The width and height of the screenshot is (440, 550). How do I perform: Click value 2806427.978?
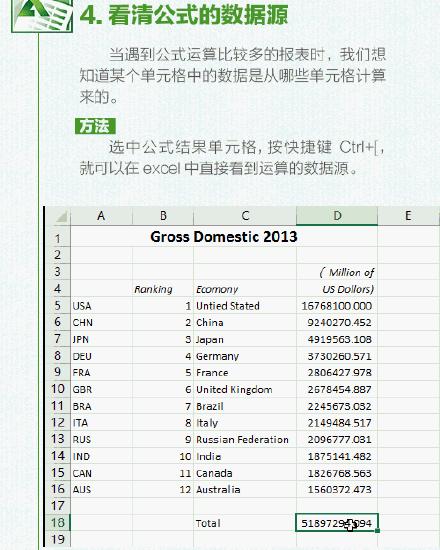point(337,373)
